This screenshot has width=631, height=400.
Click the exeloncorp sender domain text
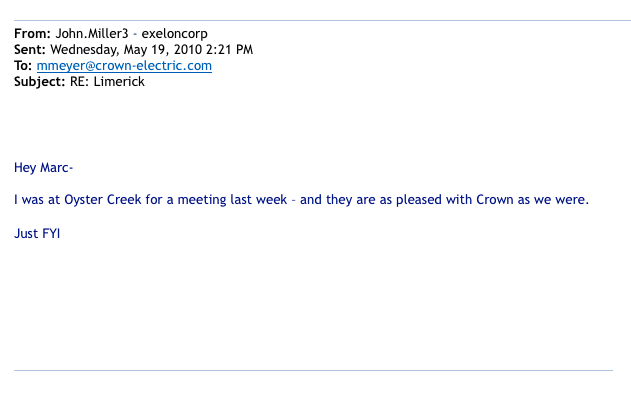(174, 34)
